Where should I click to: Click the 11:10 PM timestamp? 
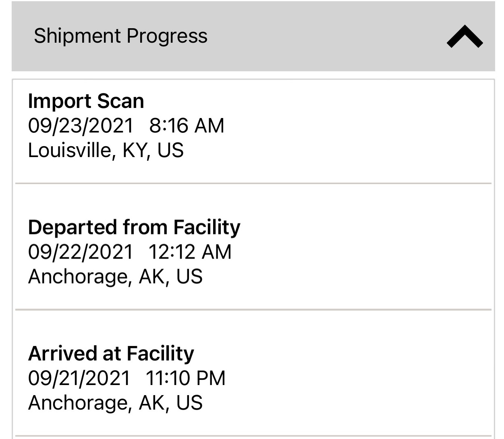tap(185, 378)
